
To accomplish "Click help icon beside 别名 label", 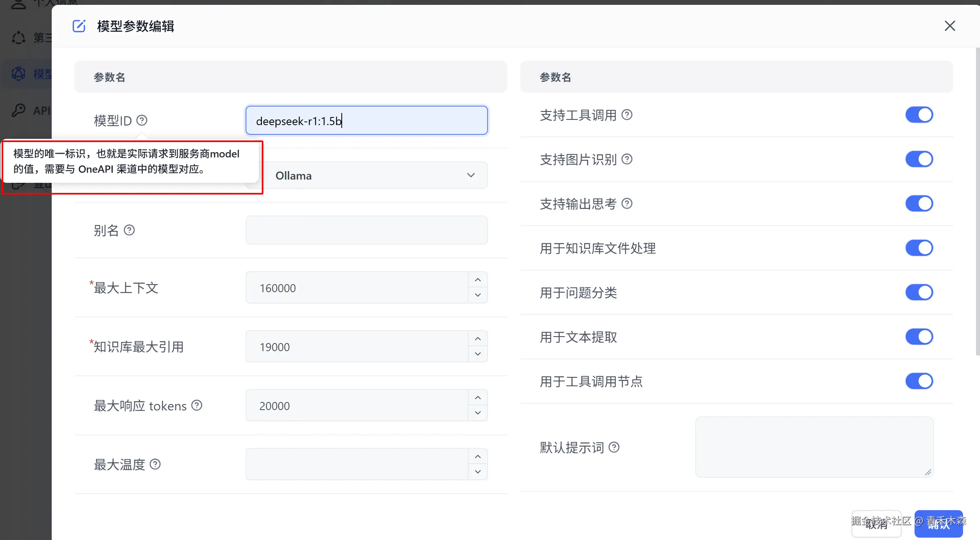I will (129, 230).
